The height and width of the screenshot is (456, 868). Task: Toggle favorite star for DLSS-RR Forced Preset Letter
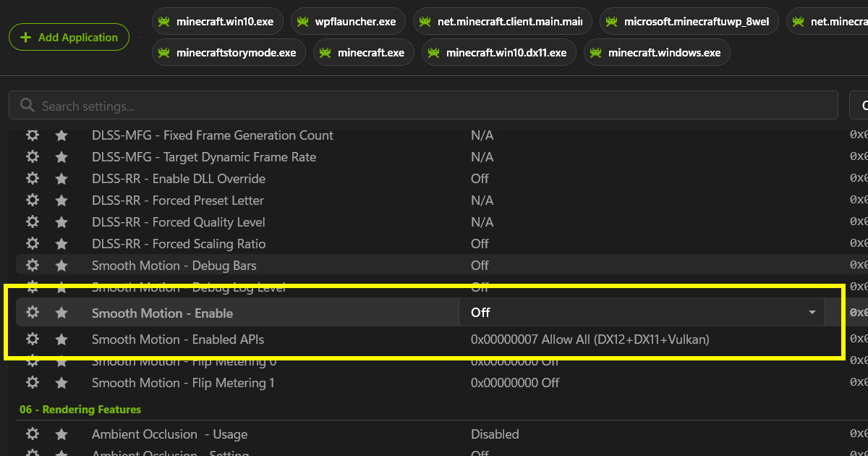click(61, 200)
